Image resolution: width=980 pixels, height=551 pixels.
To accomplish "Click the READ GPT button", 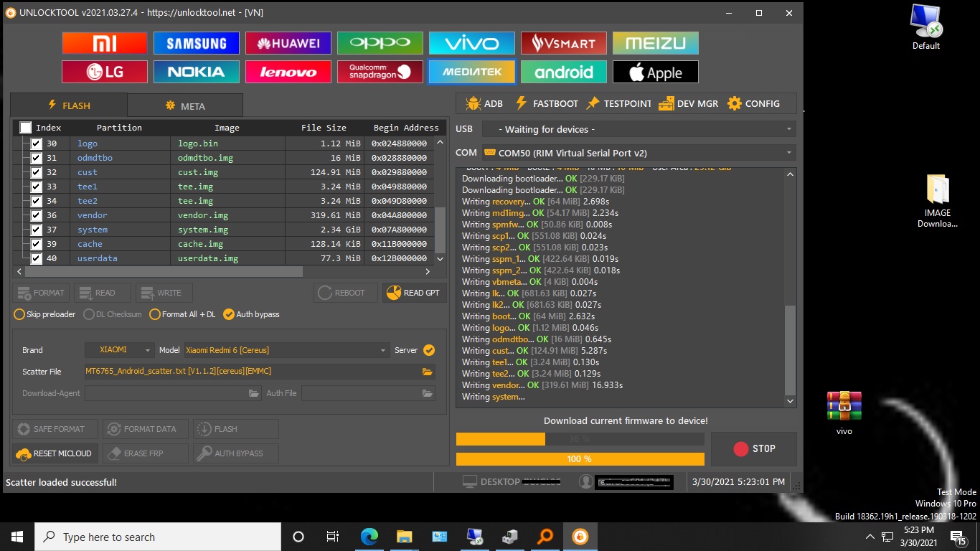I will (x=414, y=293).
